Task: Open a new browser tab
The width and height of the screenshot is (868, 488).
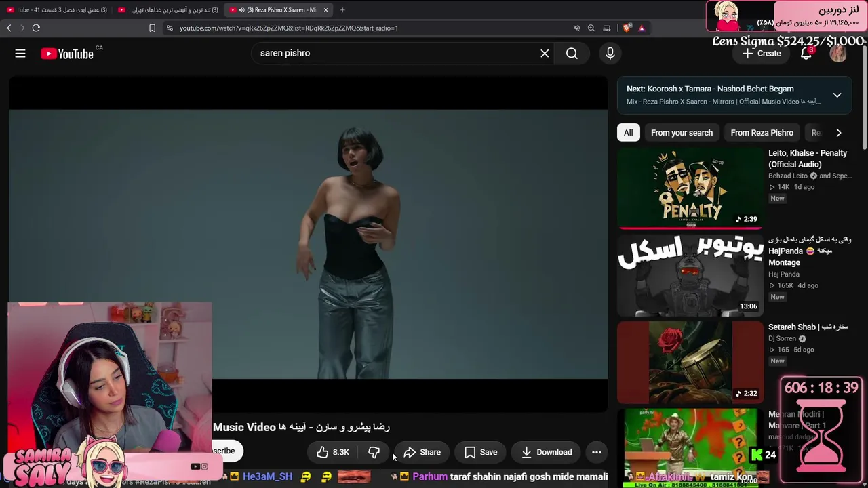Action: [342, 9]
